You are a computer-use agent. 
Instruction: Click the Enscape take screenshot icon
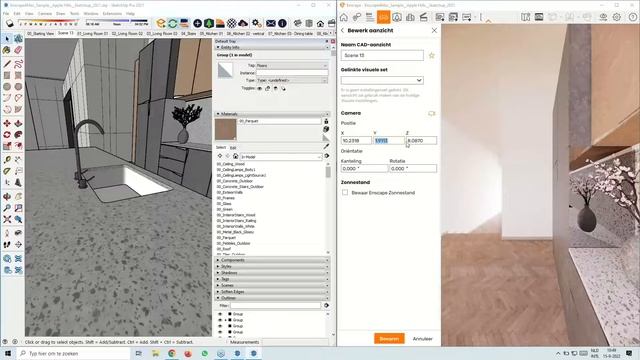click(x=440, y=17)
